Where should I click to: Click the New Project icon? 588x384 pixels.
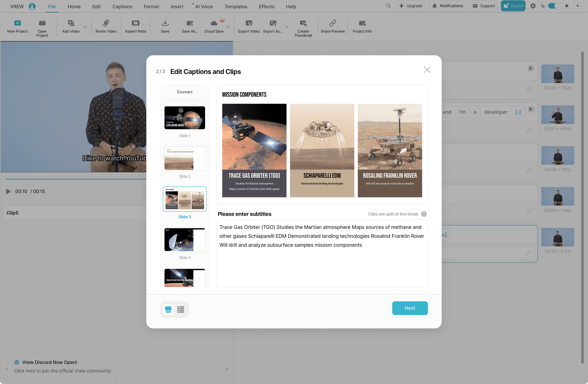17,23
